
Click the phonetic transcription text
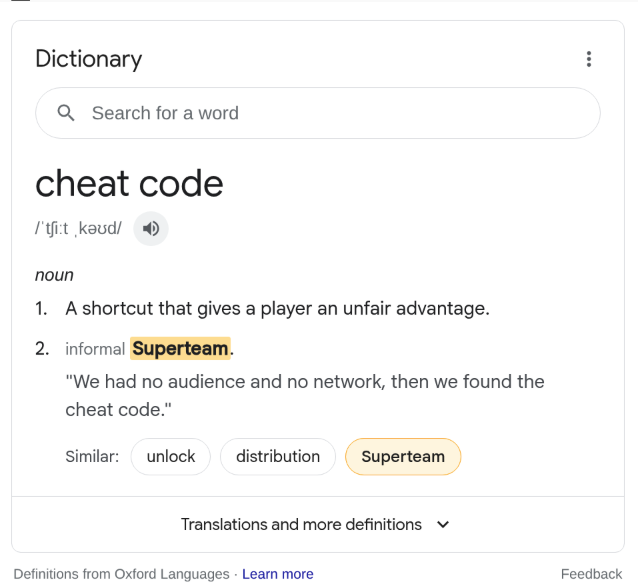pyautogui.click(x=79, y=229)
